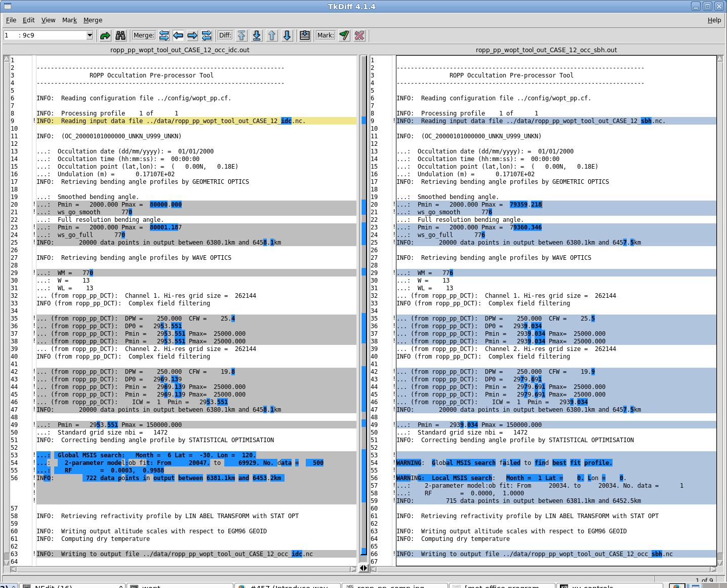The image size is (727, 588).
Task: Open Find with the binoculars icon
Action: pyautogui.click(x=120, y=35)
